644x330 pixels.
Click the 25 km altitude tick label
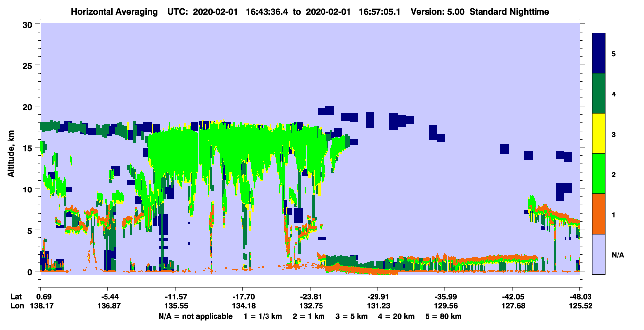point(28,65)
